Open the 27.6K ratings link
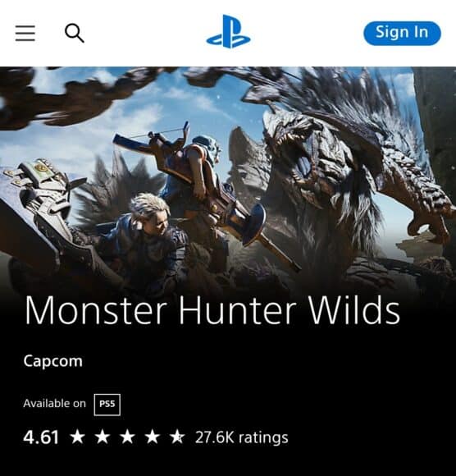Image resolution: width=456 pixels, height=476 pixels. [241, 437]
